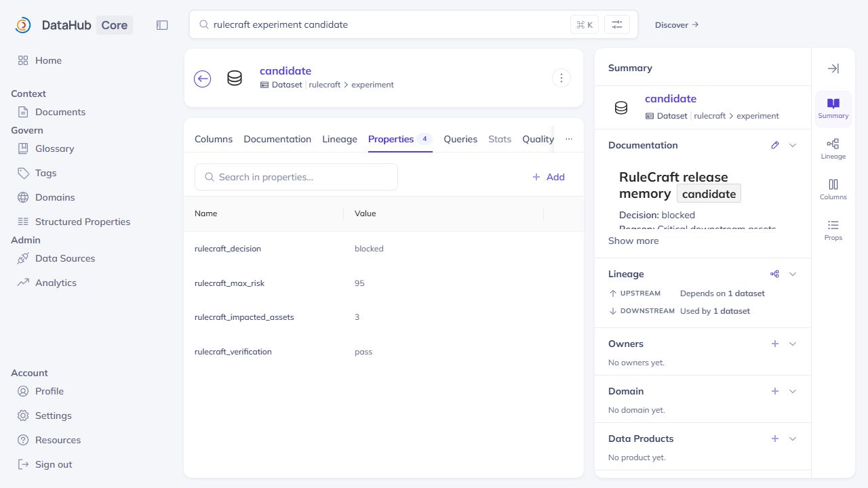868x488 pixels.
Task: Switch to the Queries tab
Action: point(460,139)
